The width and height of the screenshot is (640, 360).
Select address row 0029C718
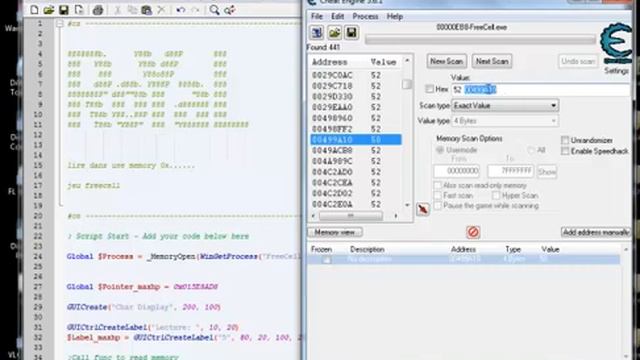356,86
